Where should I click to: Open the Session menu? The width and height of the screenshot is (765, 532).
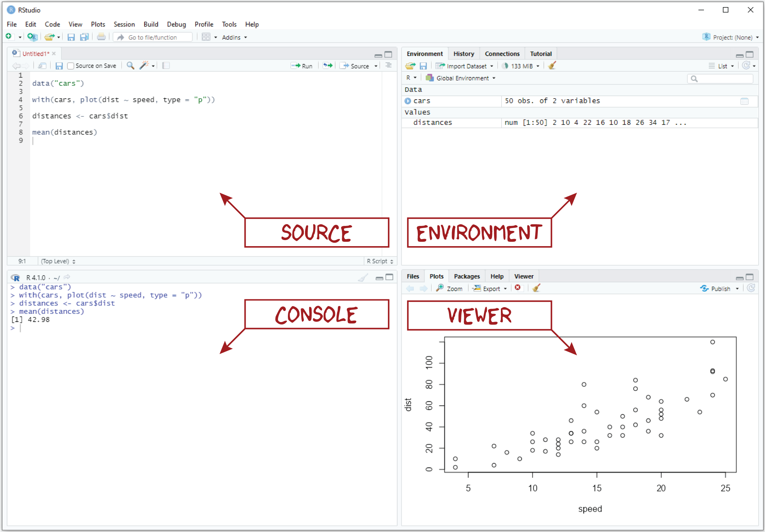point(124,24)
